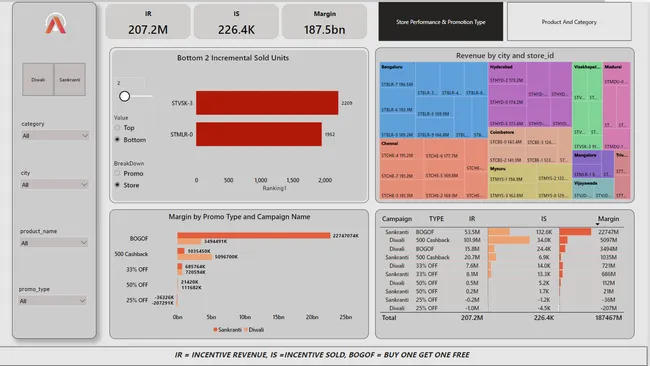The height and width of the screenshot is (366, 650).
Task: Select the Diwali campaign slicer button
Action: tap(38, 80)
